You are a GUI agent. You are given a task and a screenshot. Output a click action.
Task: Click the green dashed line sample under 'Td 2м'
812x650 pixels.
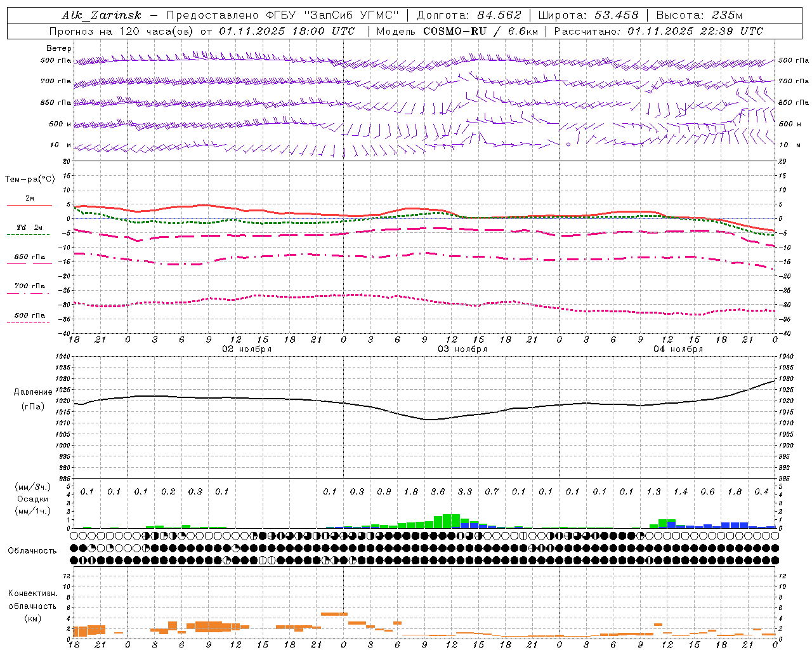tap(28, 234)
